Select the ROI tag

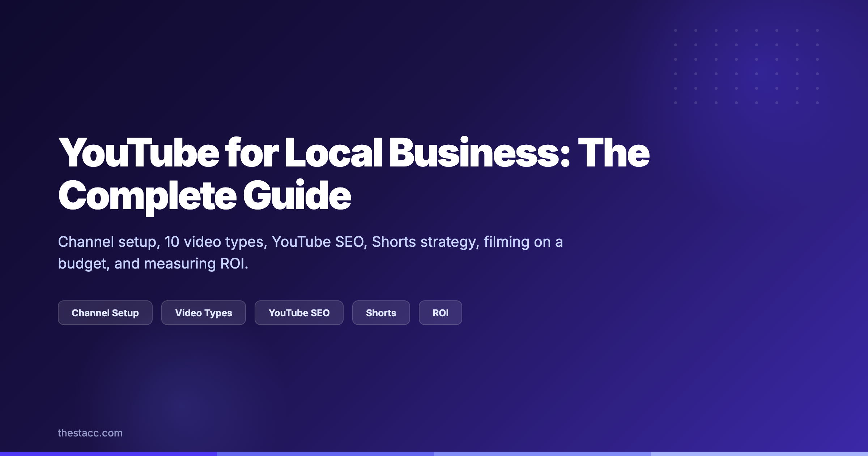click(x=440, y=313)
